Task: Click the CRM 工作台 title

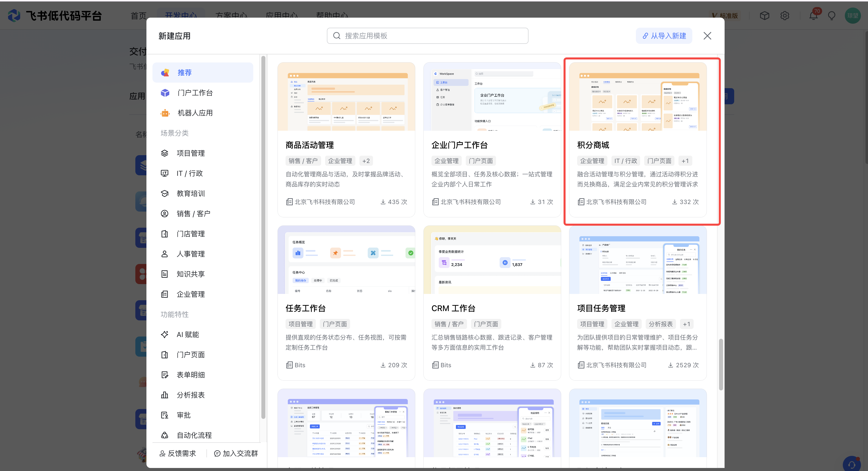Action: pos(453,308)
